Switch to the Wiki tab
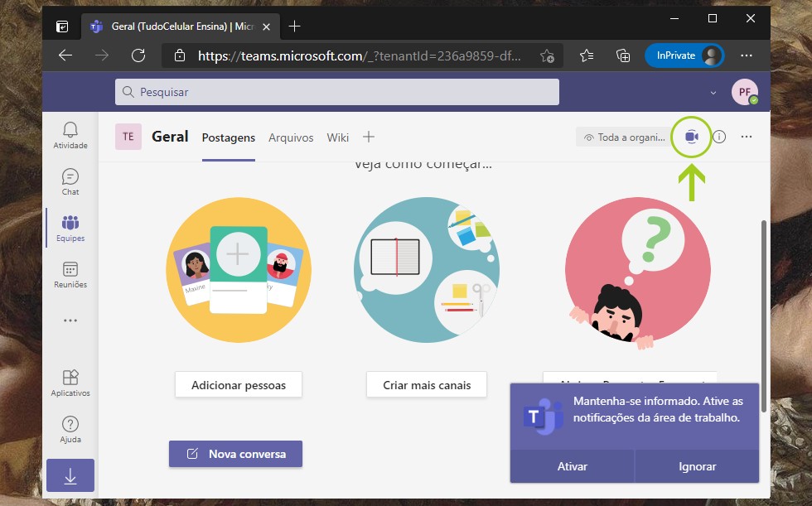 [337, 137]
